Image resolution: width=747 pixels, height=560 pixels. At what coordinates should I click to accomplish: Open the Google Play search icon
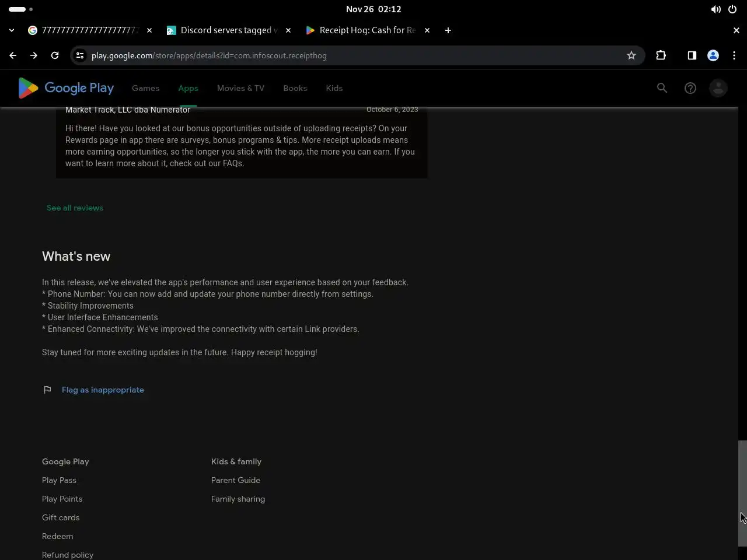662,88
